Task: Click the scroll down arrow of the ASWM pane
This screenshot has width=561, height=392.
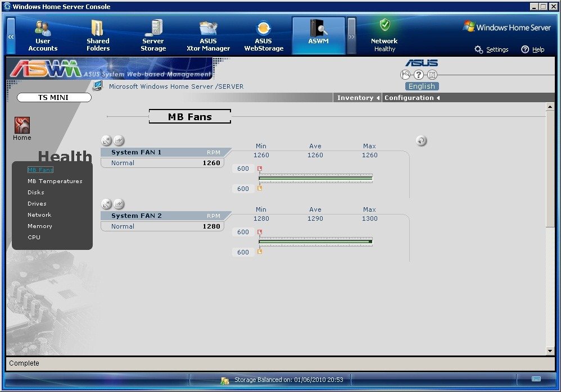Action: (x=550, y=351)
